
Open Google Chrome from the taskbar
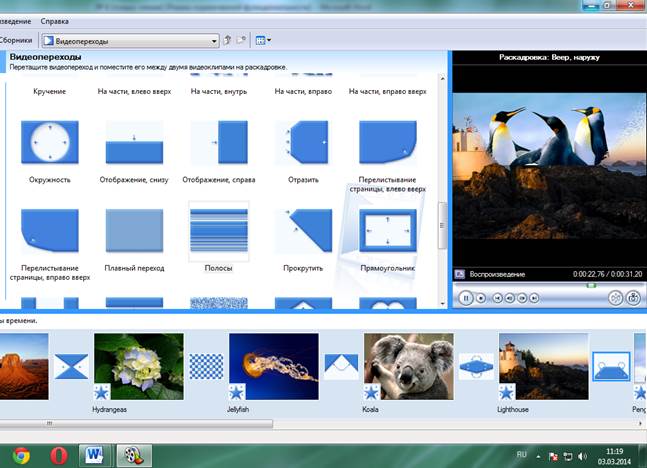coord(21,456)
